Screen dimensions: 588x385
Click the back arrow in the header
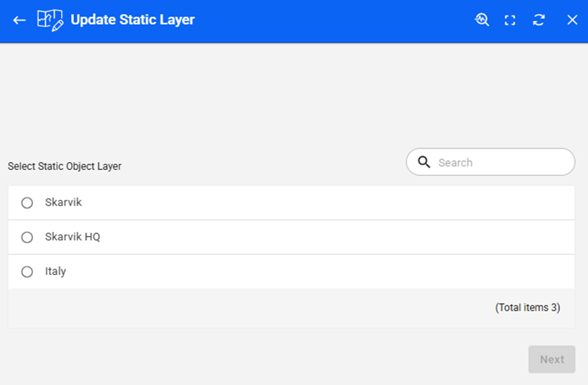pyautogui.click(x=19, y=20)
